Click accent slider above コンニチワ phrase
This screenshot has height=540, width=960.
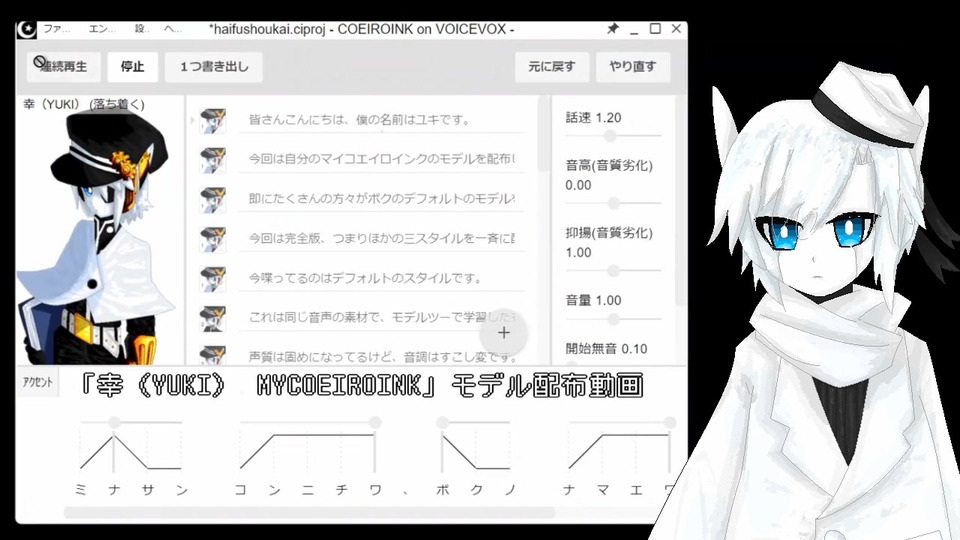[x=310, y=422]
